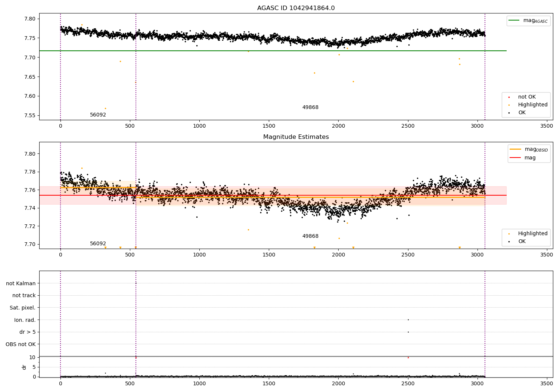Click "OK" legend entry in Magnitude Estimates plot
Image resolution: width=560 pixels, height=392 pixels.
517,242
